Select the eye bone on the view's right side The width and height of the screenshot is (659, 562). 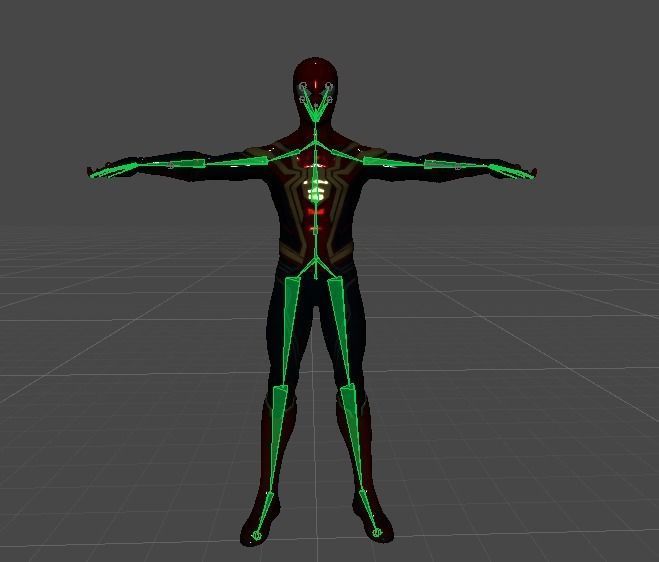click(x=322, y=103)
